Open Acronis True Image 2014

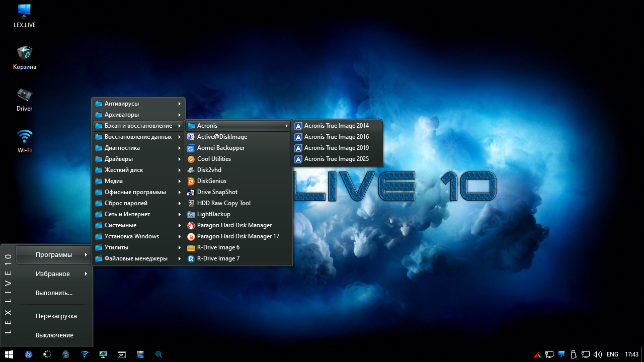coord(336,126)
